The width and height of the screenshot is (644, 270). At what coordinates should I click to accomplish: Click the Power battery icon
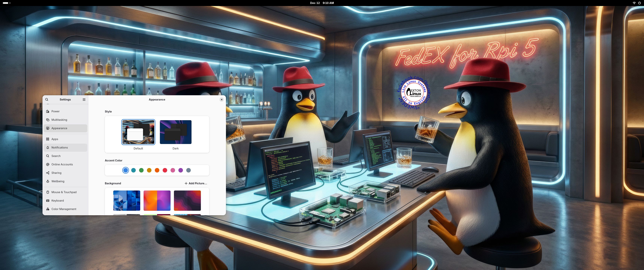pos(48,111)
